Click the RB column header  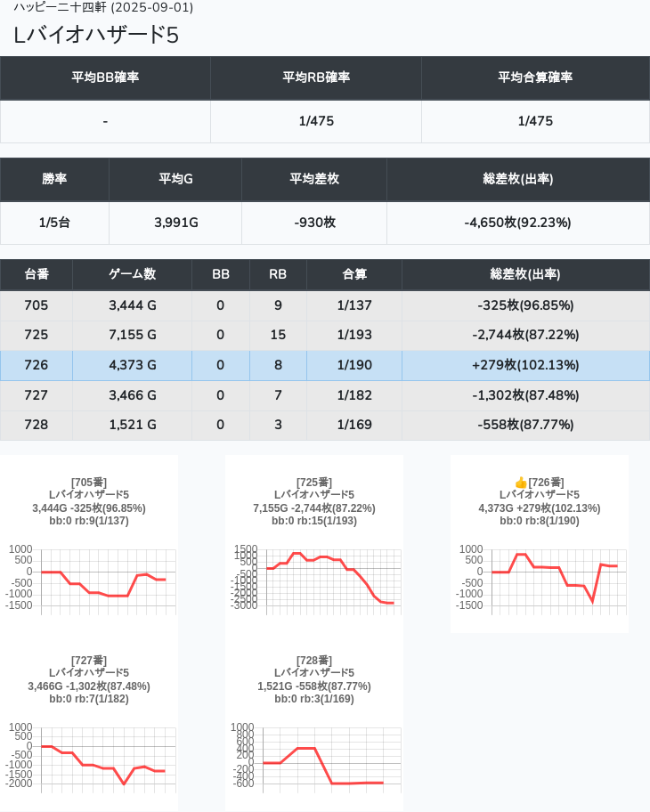(x=278, y=275)
